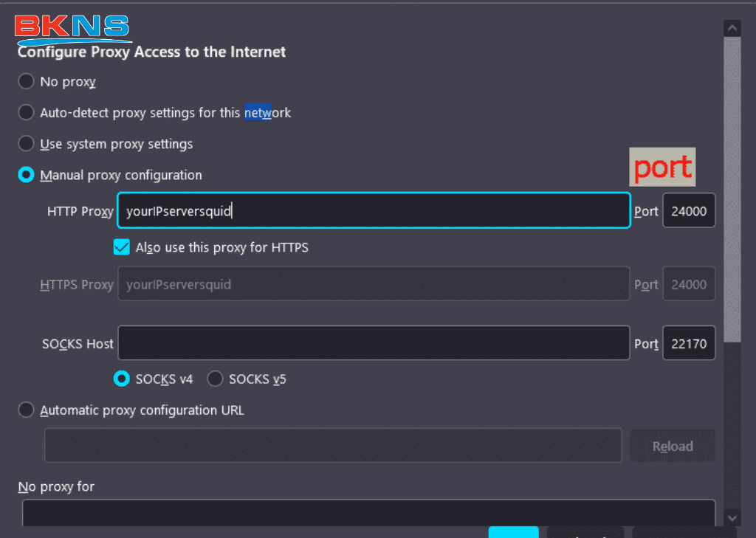Enable Automatic proxy configuration URL option
Screen dimensions: 756x538
27,410
